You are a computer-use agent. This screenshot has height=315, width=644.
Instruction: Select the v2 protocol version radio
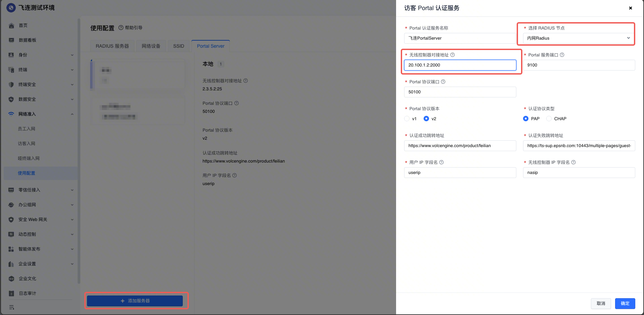point(426,119)
